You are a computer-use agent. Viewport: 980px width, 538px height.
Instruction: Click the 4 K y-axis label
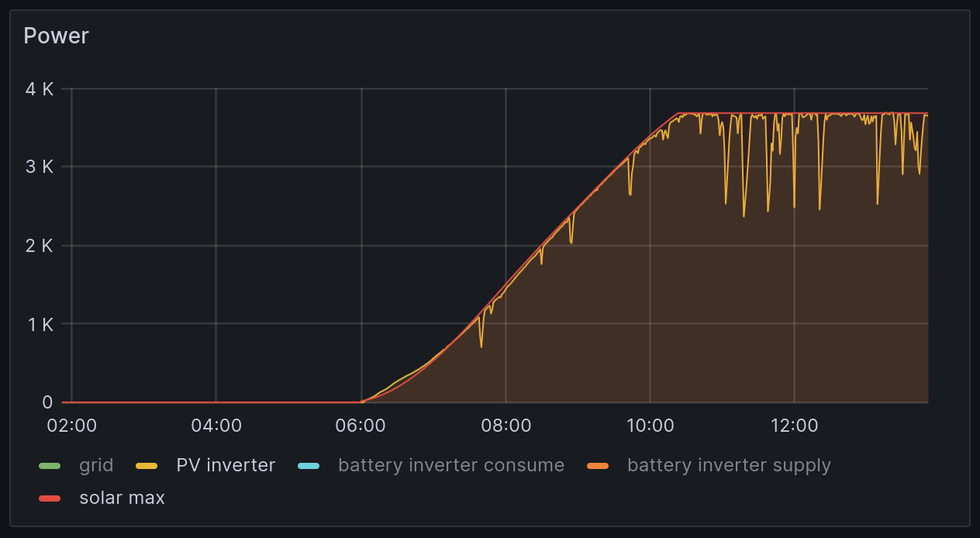pos(38,89)
